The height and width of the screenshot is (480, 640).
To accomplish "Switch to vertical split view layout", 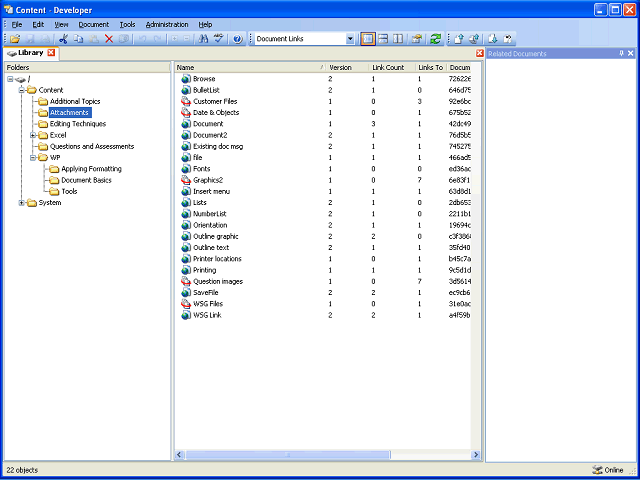I will (398, 39).
